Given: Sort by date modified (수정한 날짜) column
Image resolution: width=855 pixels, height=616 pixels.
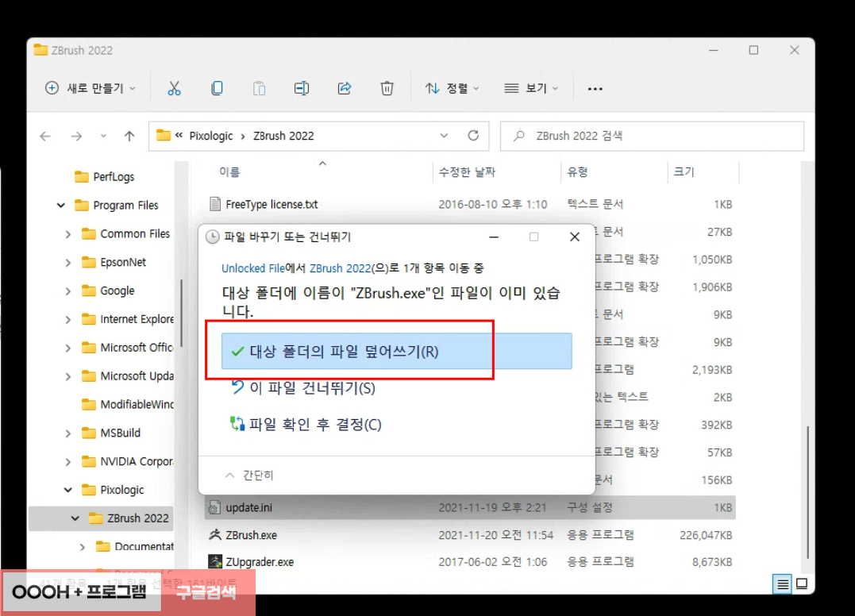Looking at the screenshot, I should pos(467,172).
